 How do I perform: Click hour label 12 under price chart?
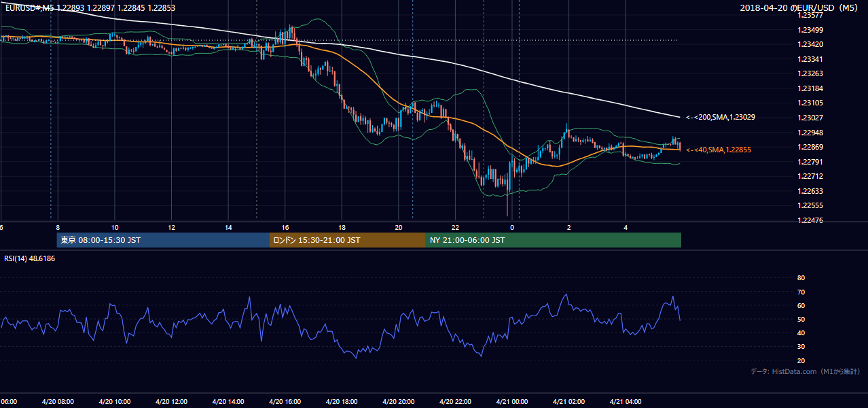pyautogui.click(x=172, y=228)
